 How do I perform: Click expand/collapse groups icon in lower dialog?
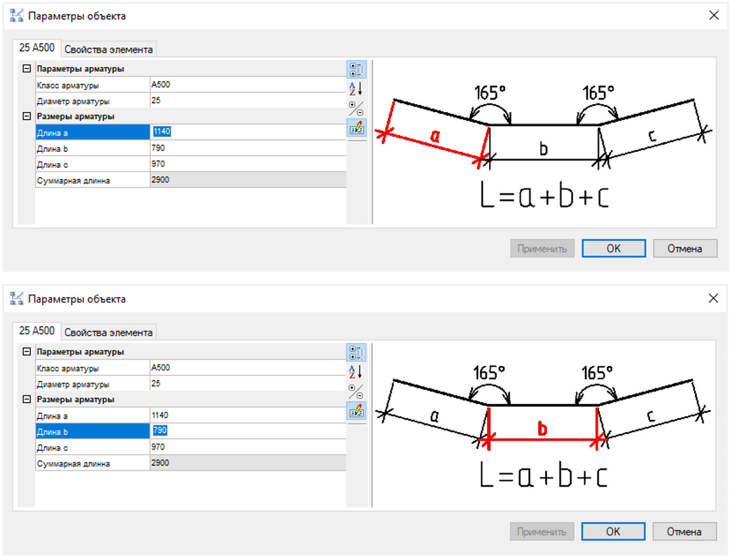pos(356,391)
